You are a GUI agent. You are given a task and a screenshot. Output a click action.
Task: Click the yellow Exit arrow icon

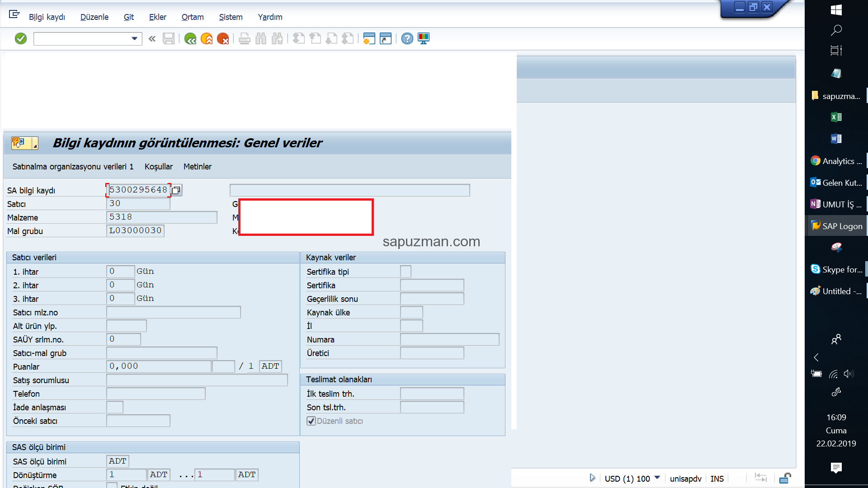click(x=207, y=38)
